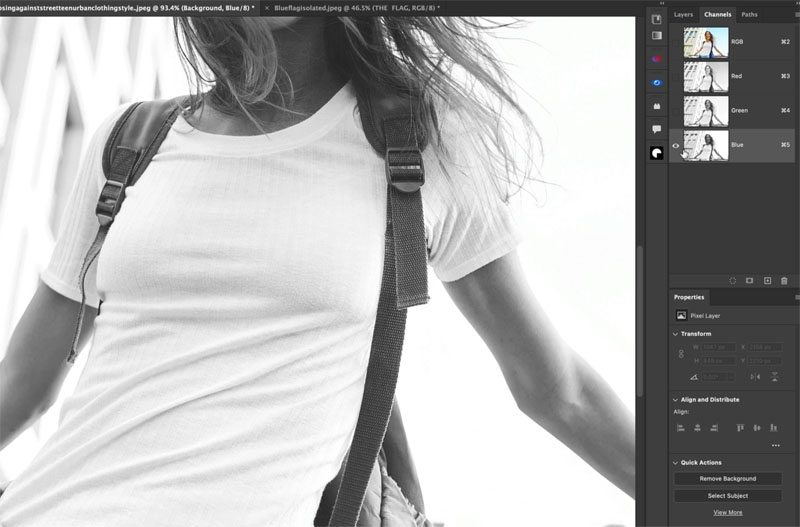Select the Green channel thumbnail
Image resolution: width=800 pixels, height=527 pixels.
click(706, 110)
